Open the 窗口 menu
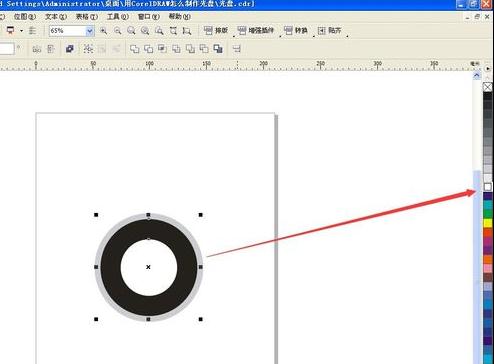Image resolution: width=494 pixels, height=364 pixels. 148,16
